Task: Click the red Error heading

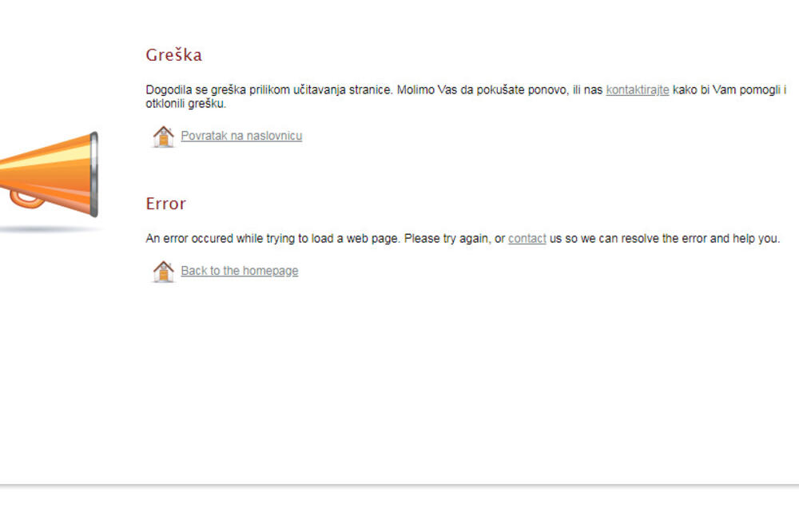Action: pos(165,204)
